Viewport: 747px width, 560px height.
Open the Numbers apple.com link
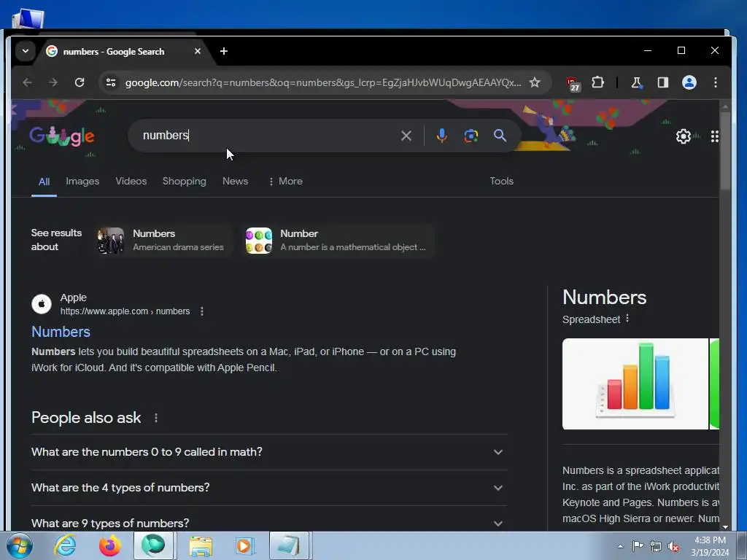coord(61,332)
